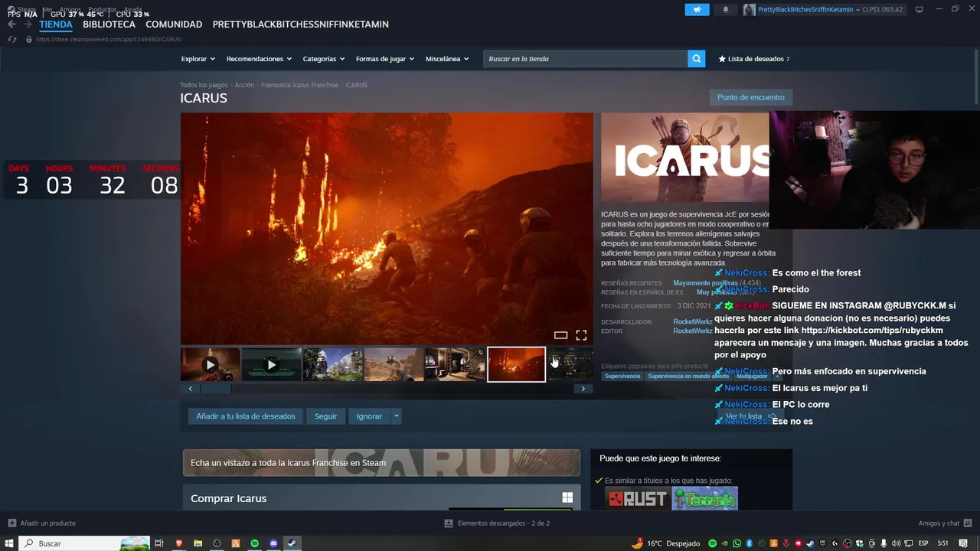Click the plus icon for Añadir un producto
This screenshot has height=551, width=980.
click(x=11, y=523)
